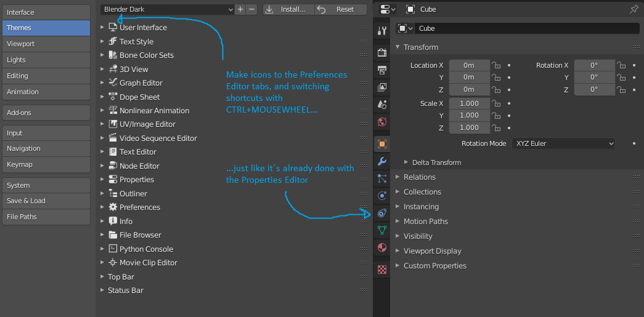The height and width of the screenshot is (317, 644).
Task: Toggle the lock for Scale Z
Action: [497, 127]
